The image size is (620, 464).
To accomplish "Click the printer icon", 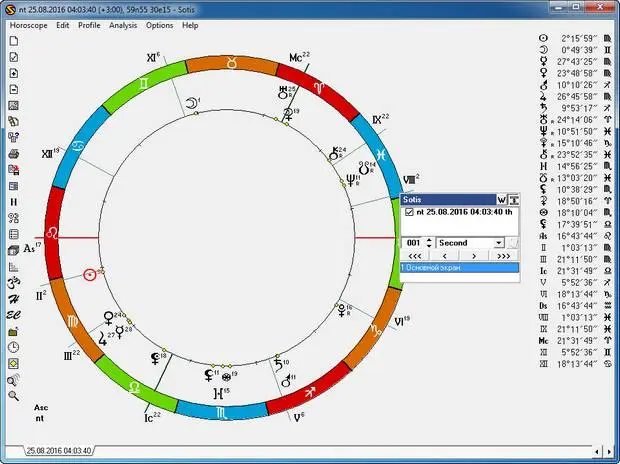I will tap(13, 153).
